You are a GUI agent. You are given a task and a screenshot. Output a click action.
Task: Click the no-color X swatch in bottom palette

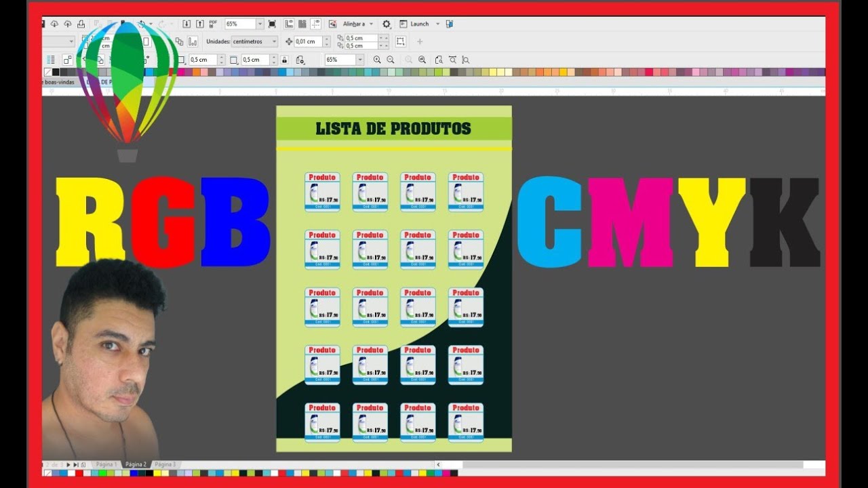(48, 473)
